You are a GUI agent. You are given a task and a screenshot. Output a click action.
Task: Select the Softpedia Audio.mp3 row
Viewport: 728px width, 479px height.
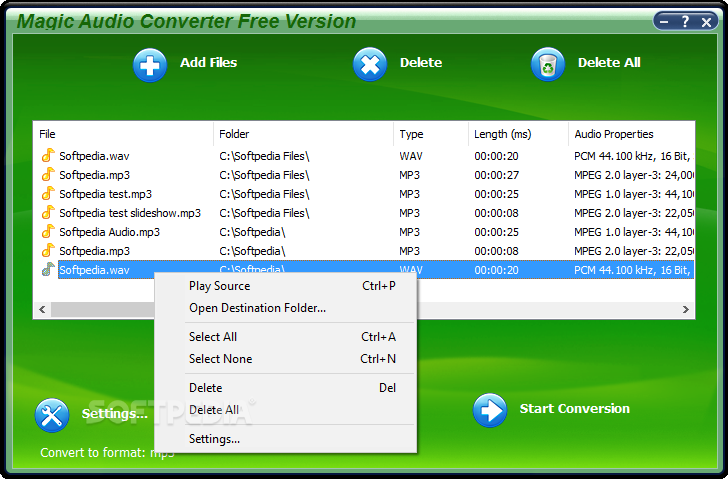coord(364,232)
